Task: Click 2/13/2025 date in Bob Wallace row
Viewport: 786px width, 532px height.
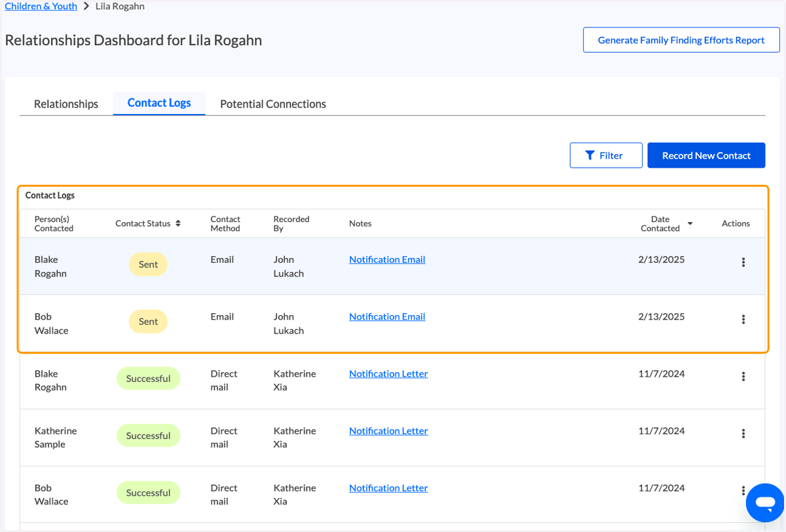Action: click(x=661, y=316)
